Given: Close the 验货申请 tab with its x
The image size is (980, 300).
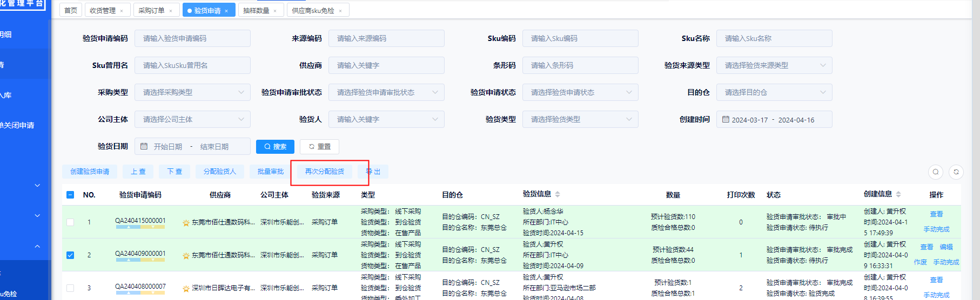Looking at the screenshot, I should coord(226,11).
